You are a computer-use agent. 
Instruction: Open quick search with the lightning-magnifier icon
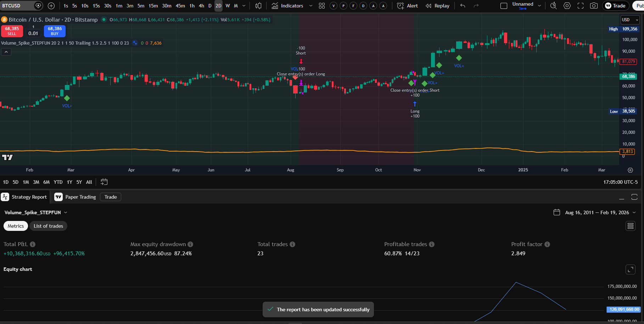(x=553, y=6)
